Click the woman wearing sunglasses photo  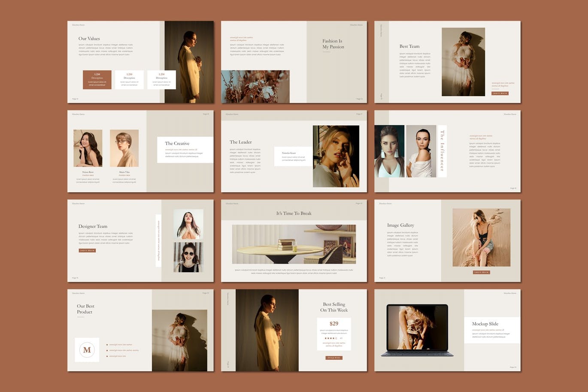coord(188,257)
